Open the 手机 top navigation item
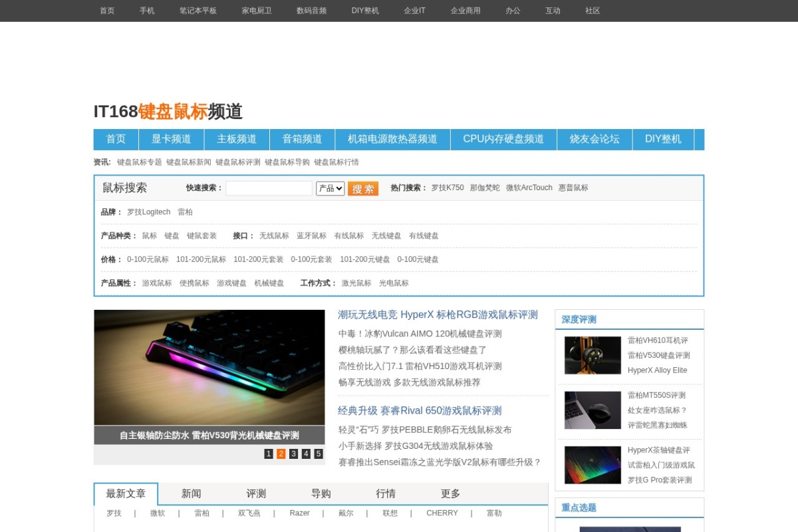This screenshot has width=798, height=532. pyautogui.click(x=147, y=11)
